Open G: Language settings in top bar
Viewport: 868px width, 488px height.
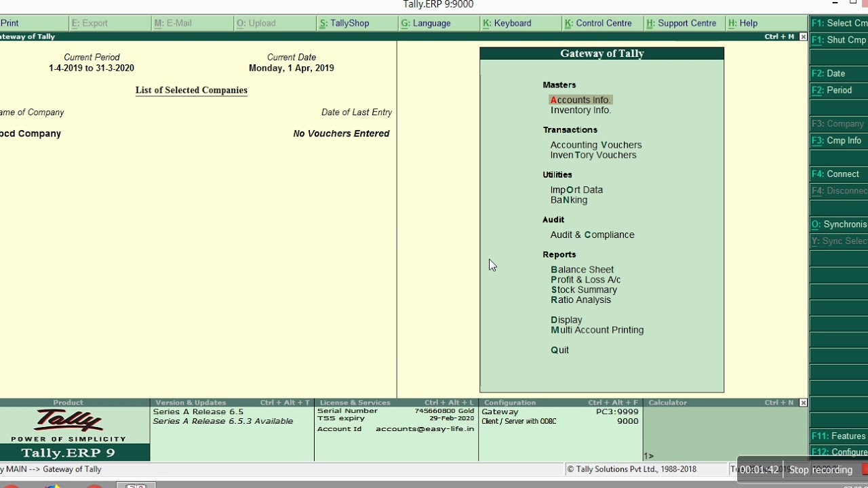426,23
